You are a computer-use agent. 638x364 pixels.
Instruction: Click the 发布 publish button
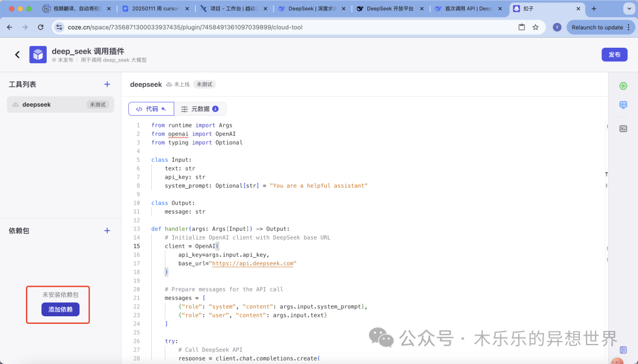[x=614, y=54]
